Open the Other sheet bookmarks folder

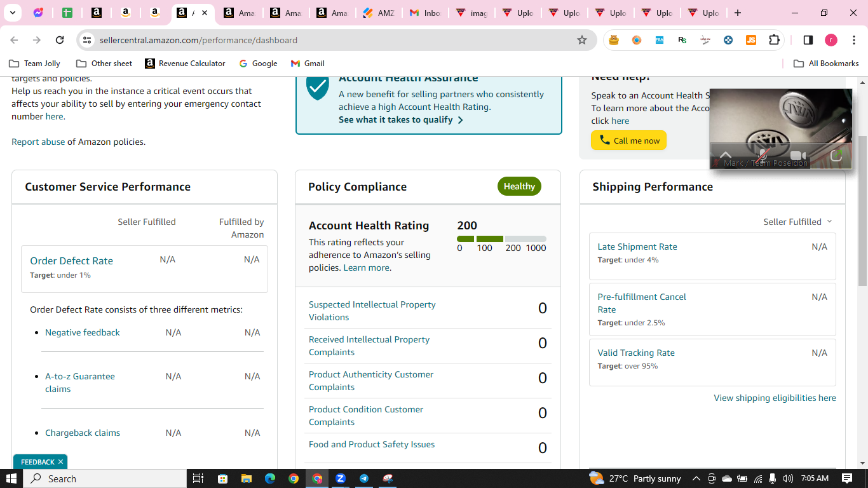point(104,64)
